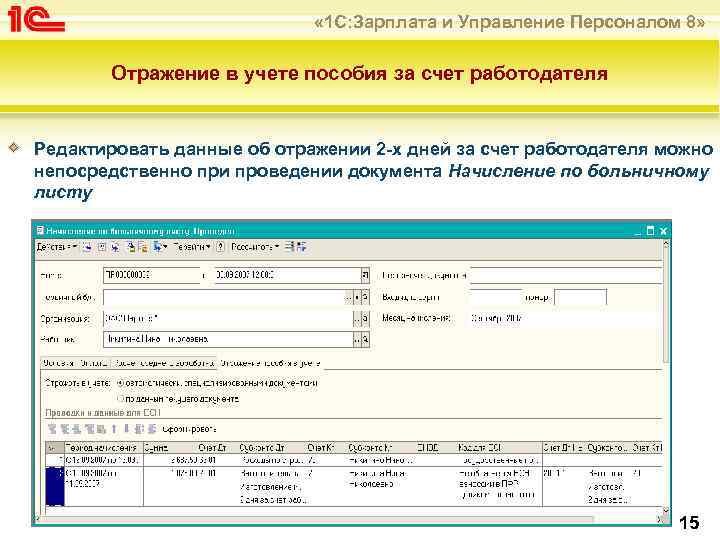
Task: Click the lines icon right of Рассчитать
Action: [289, 247]
